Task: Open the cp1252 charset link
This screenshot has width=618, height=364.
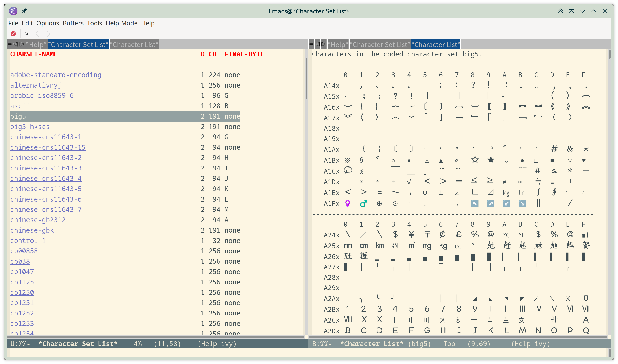Action: point(22,313)
